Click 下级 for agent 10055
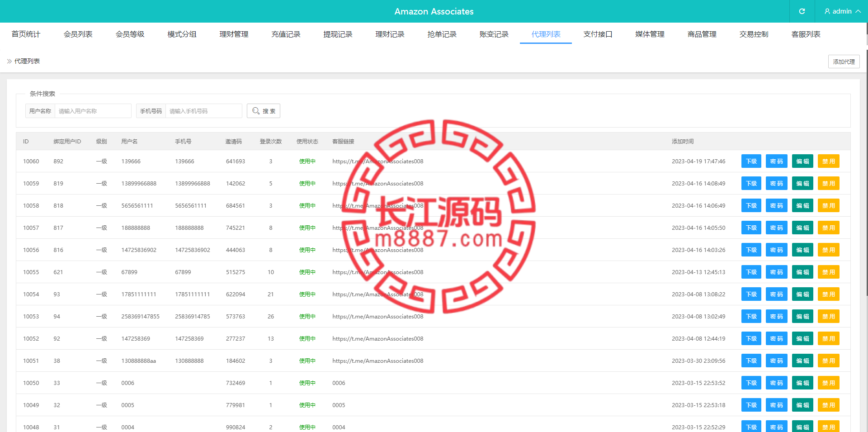This screenshot has height=432, width=868. point(751,272)
